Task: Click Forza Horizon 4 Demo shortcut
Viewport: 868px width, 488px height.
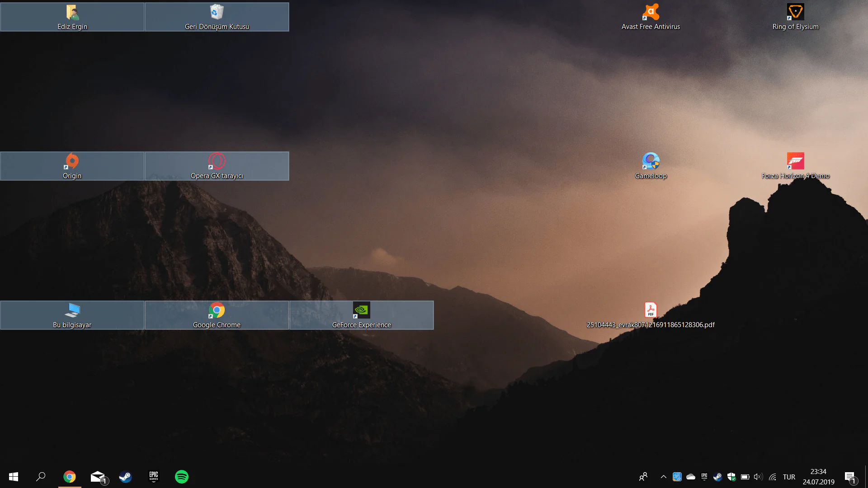Action: click(x=795, y=165)
